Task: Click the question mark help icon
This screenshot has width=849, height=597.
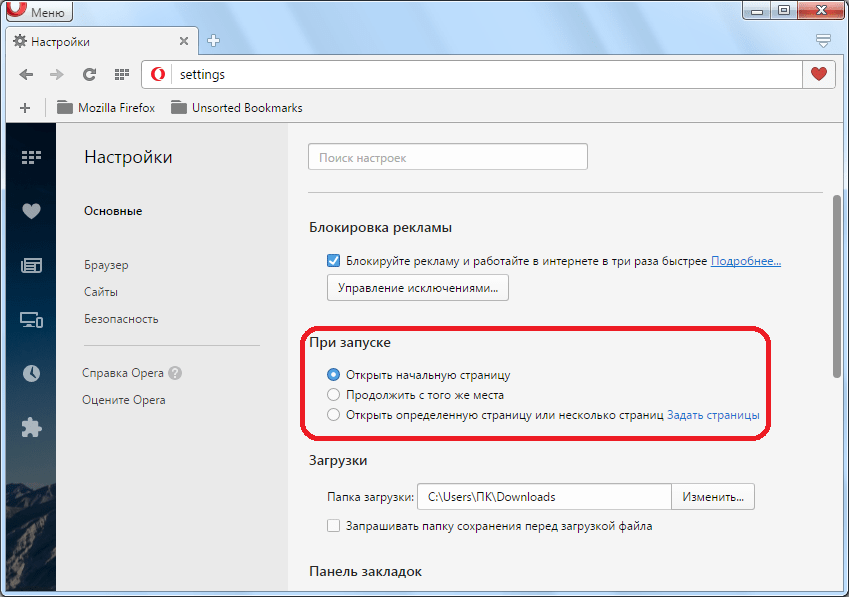Action: [x=175, y=373]
